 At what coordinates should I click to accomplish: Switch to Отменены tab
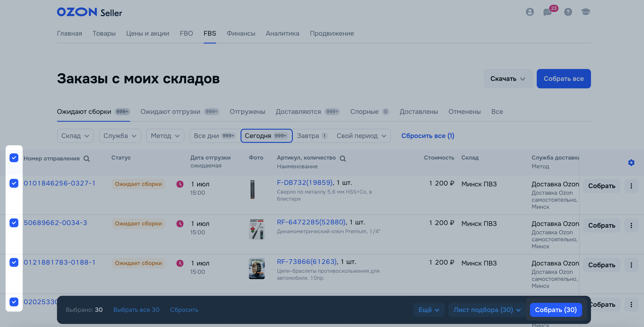click(x=465, y=112)
